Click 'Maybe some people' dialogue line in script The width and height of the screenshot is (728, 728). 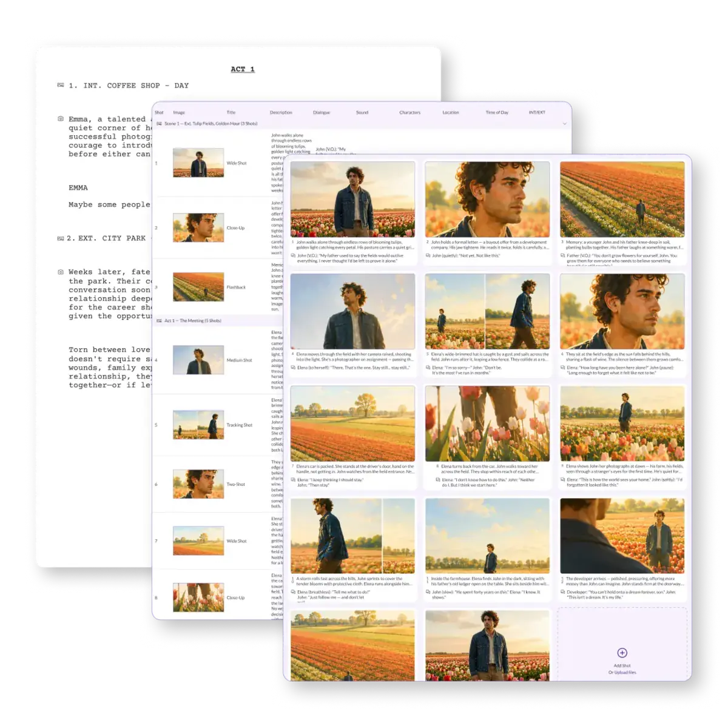coord(109,204)
